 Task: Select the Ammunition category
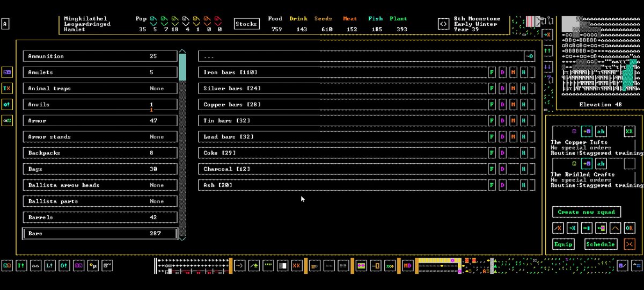[x=100, y=56]
